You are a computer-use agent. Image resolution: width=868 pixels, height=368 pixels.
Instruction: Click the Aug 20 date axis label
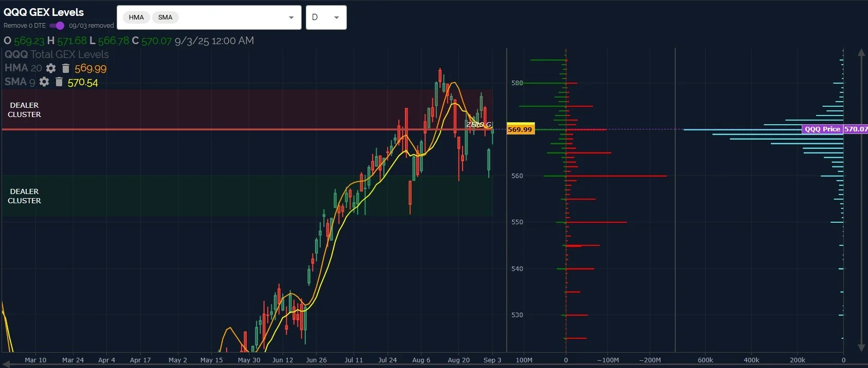pyautogui.click(x=458, y=360)
